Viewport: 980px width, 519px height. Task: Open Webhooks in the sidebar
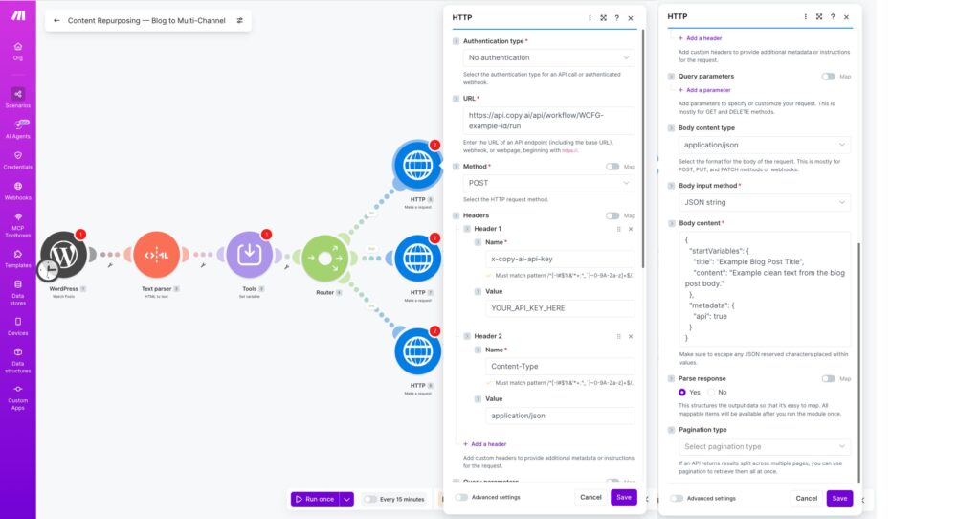pyautogui.click(x=18, y=191)
